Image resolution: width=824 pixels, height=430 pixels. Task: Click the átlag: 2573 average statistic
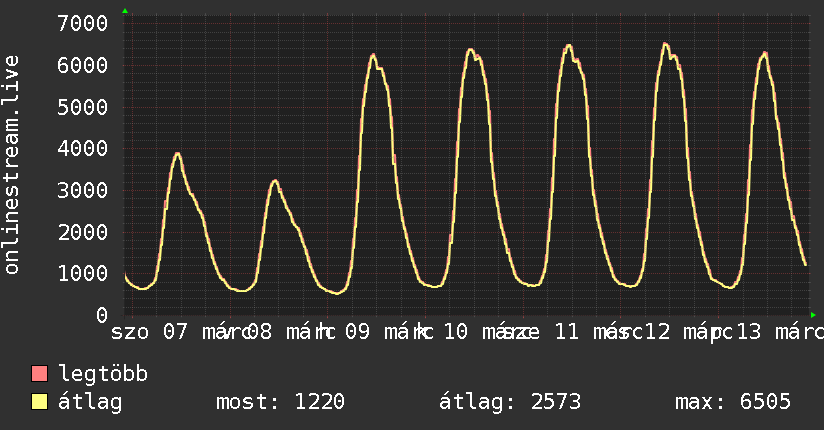(x=510, y=402)
